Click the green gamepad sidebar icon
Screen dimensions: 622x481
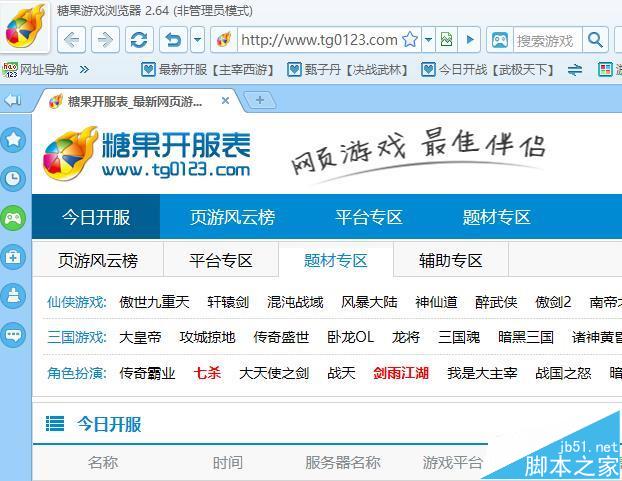point(13,218)
